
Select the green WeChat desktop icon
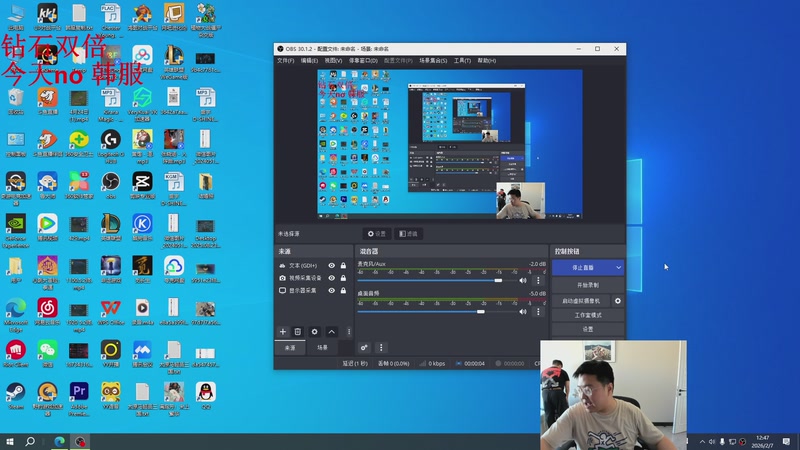[x=47, y=354]
